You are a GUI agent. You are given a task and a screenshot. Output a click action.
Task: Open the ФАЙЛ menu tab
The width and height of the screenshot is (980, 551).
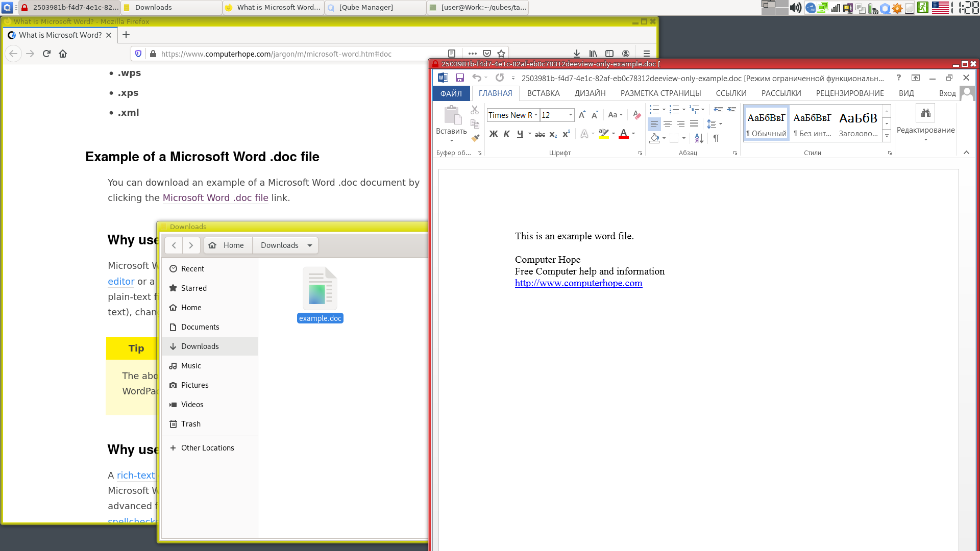click(451, 93)
